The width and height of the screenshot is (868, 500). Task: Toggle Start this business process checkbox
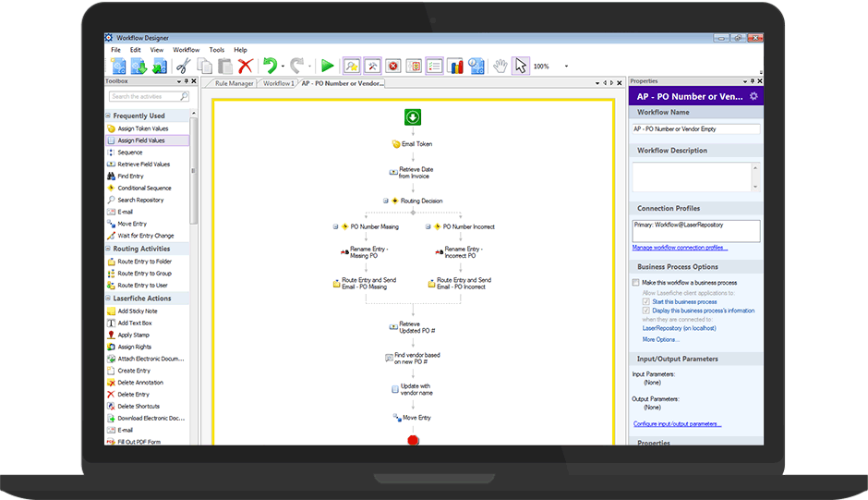[x=646, y=301]
